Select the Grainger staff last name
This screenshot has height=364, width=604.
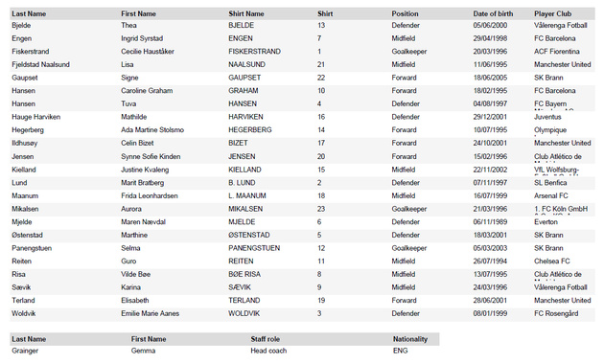(25, 351)
